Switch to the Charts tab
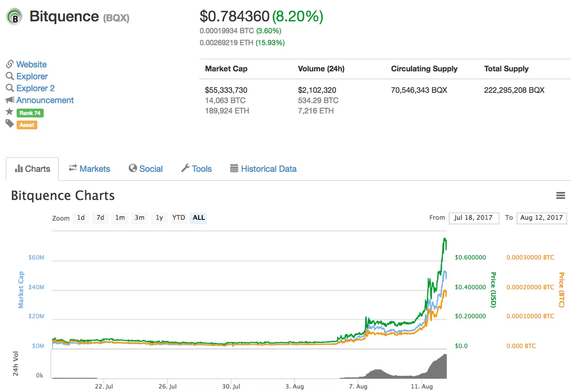The height and width of the screenshot is (392, 571). tap(32, 169)
